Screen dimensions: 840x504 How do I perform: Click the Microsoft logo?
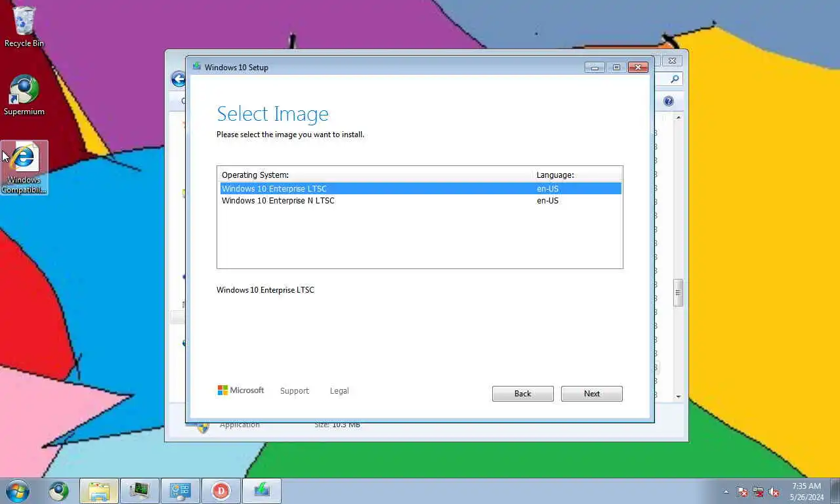(x=241, y=390)
